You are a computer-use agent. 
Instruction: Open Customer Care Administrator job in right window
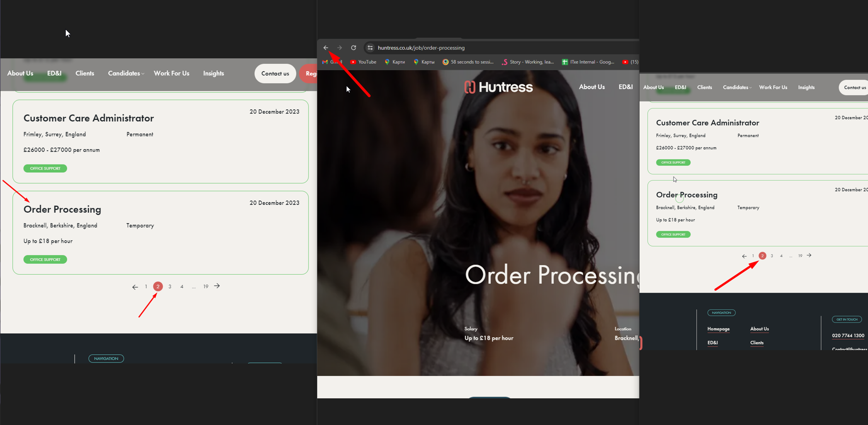[x=708, y=123]
